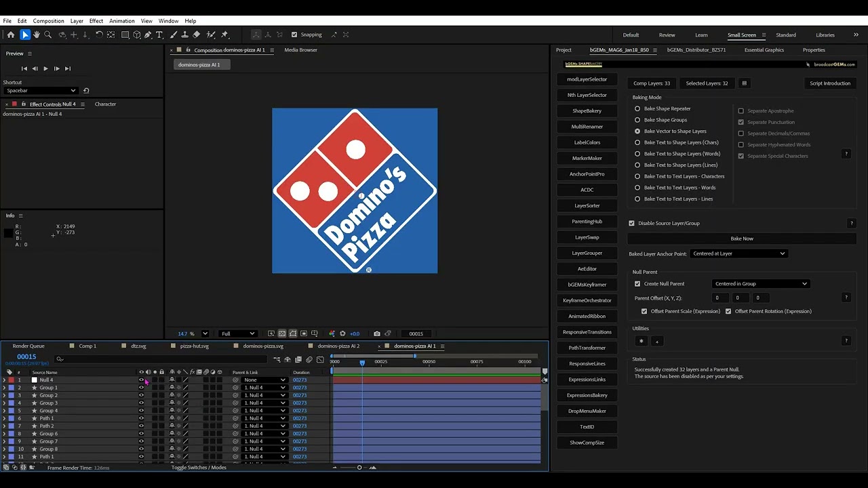This screenshot has width=868, height=488.
Task: Open the Effect menu
Action: click(96, 21)
